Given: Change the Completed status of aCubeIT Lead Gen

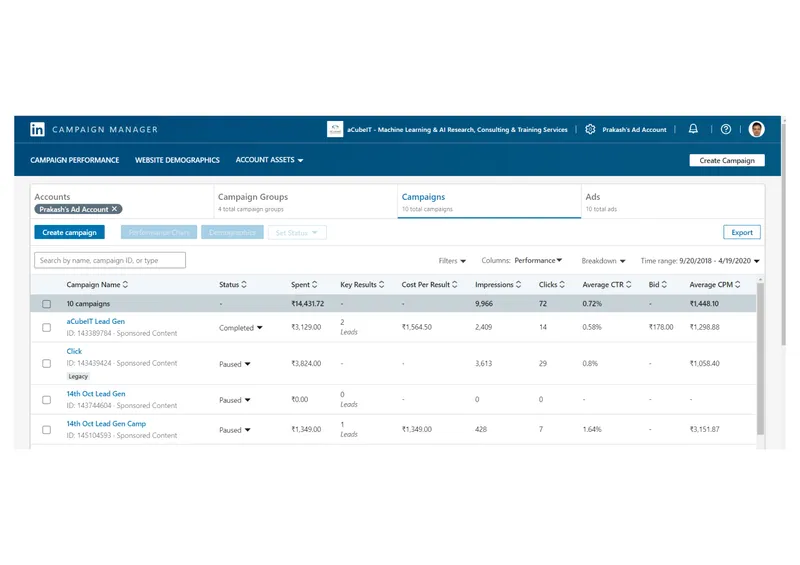Looking at the screenshot, I should [x=241, y=328].
